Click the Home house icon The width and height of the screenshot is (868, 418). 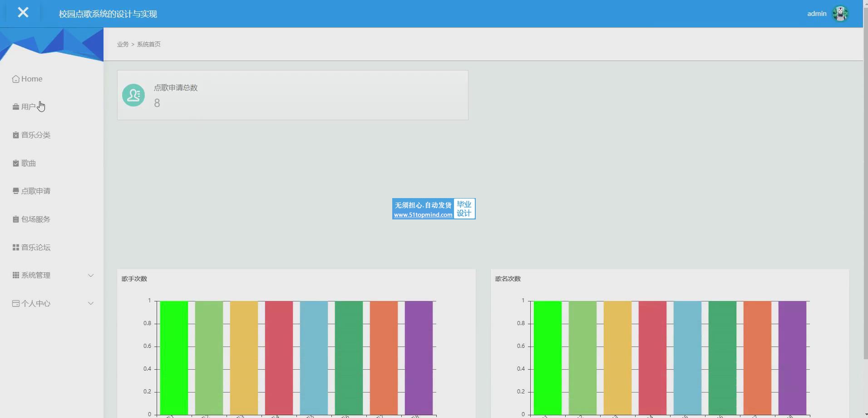[16, 79]
